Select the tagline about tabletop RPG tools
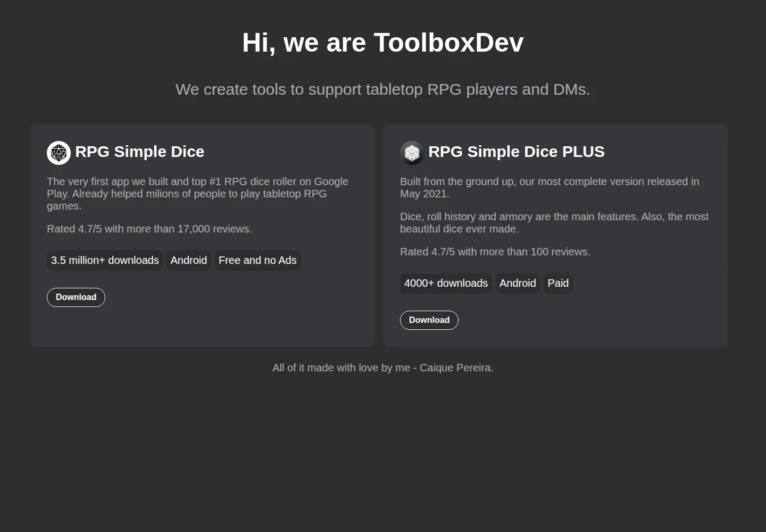Screen dimensions: 766x532 [383, 89]
